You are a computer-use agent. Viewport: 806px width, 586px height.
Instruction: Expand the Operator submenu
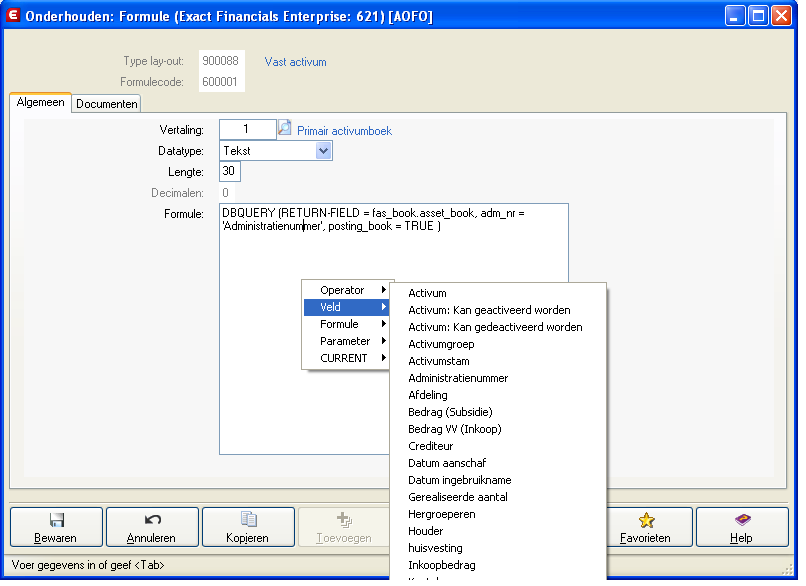pos(348,290)
